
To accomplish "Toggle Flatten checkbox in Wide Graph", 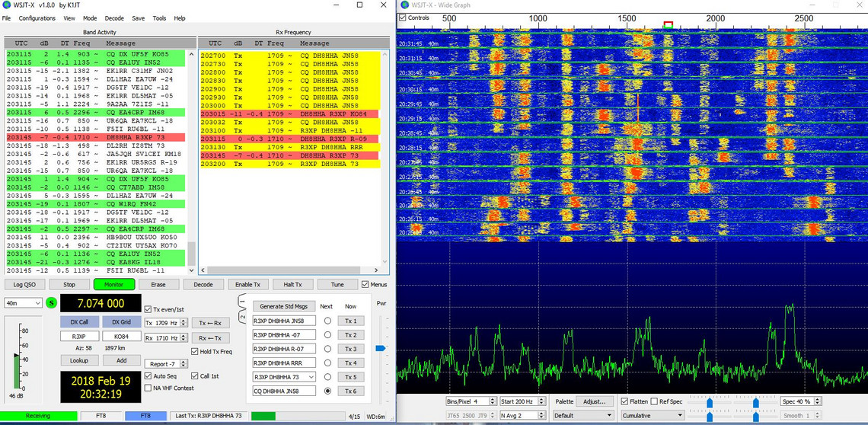I will pyautogui.click(x=625, y=401).
